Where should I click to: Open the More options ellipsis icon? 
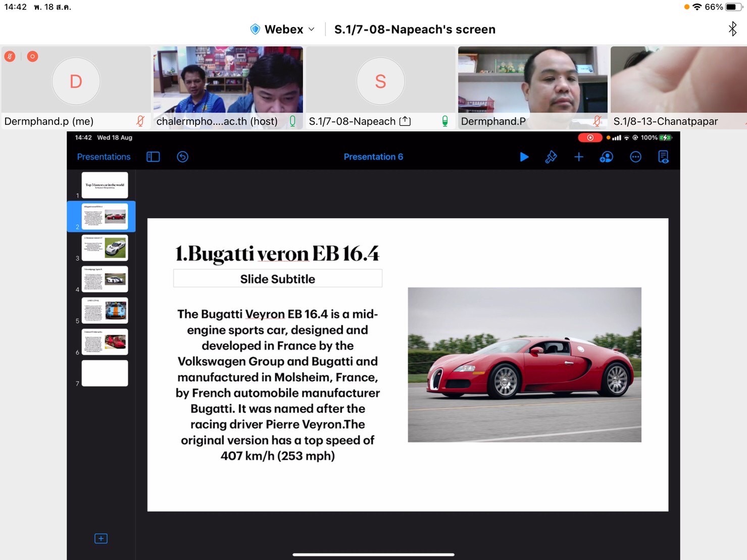[635, 157]
